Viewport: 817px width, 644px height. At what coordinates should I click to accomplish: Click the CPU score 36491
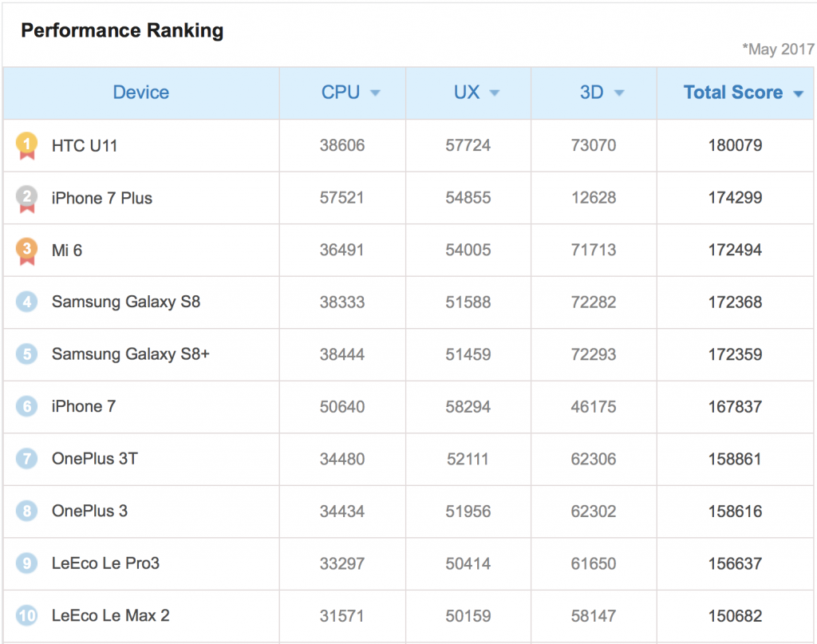pos(341,250)
